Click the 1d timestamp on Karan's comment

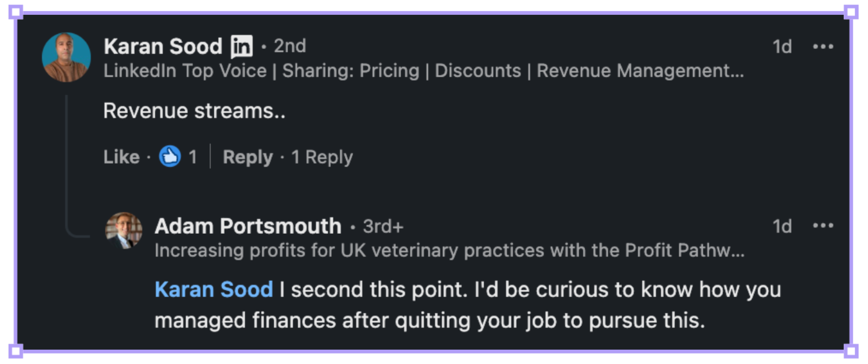point(782,47)
